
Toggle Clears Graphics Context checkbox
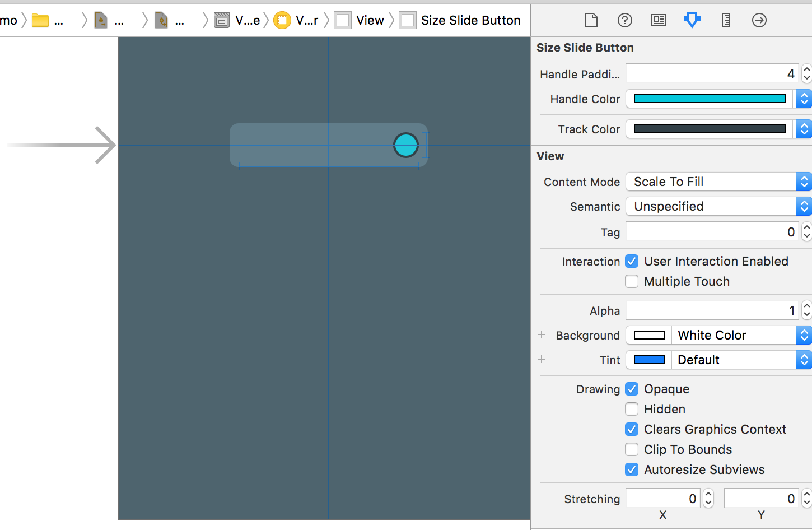632,429
